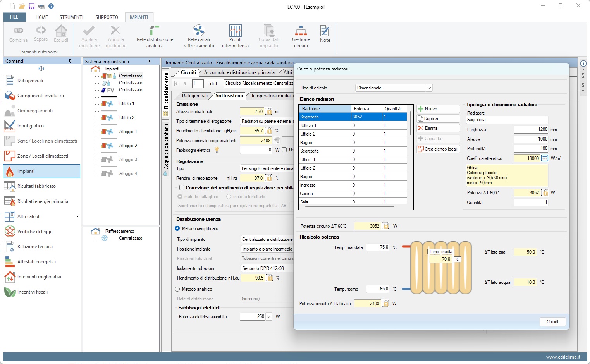Switch to HOME ribbon tab

41,17
